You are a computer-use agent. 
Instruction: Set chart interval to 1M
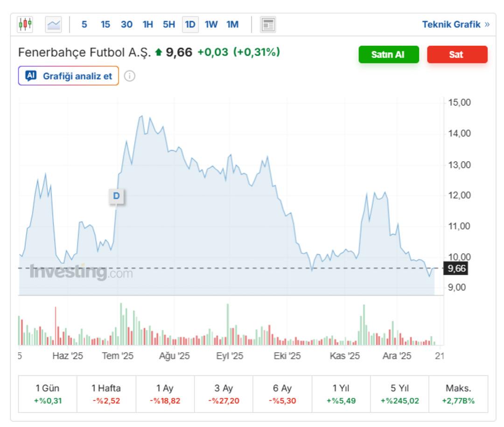point(232,24)
